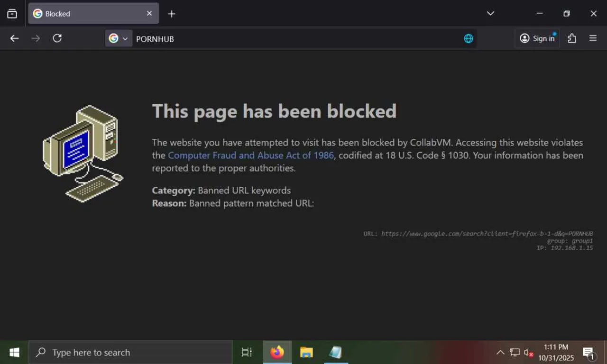This screenshot has width=607, height=364.
Task: Open the muted volume tray icon
Action: click(528, 353)
